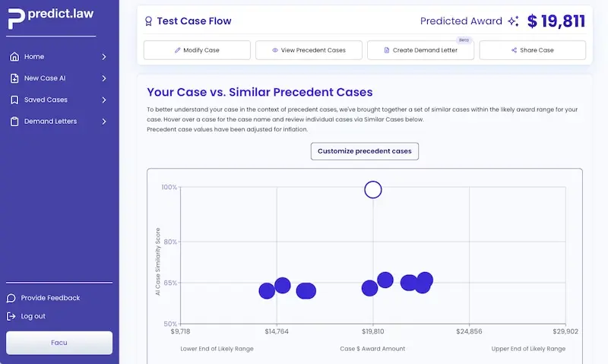Click View Precedent Cases button
Viewport: 608px width, 364px height.
pyautogui.click(x=309, y=50)
